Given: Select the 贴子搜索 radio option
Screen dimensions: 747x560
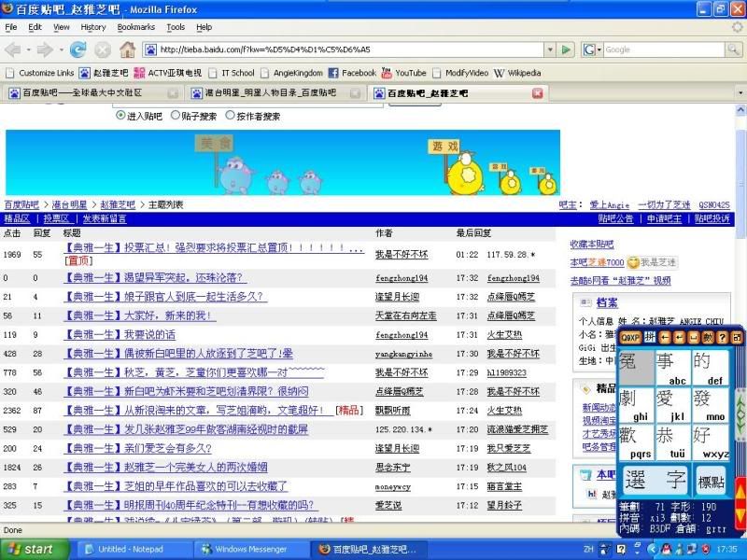Looking at the screenshot, I should (176, 115).
